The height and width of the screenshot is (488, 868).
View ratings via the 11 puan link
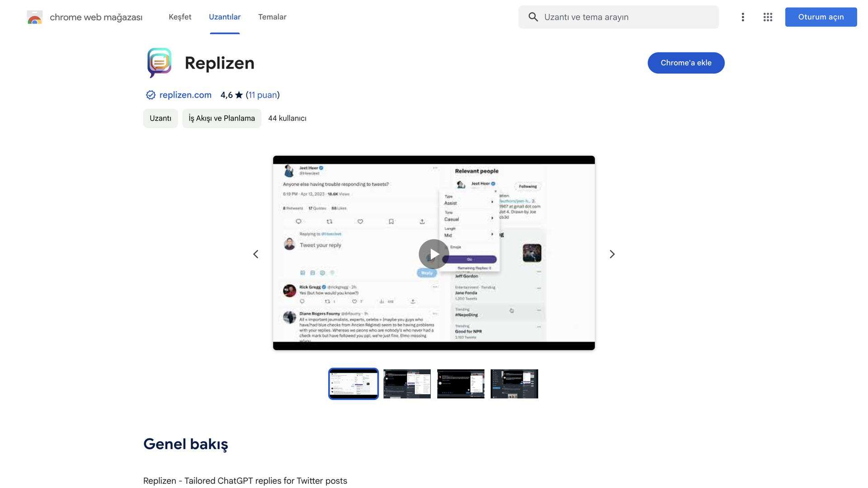tap(264, 95)
